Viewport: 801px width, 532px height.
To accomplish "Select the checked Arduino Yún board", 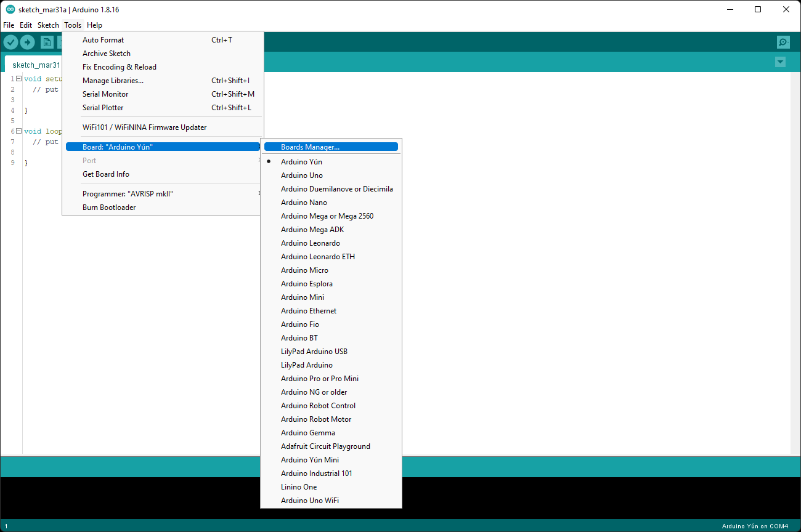I will pyautogui.click(x=331, y=162).
